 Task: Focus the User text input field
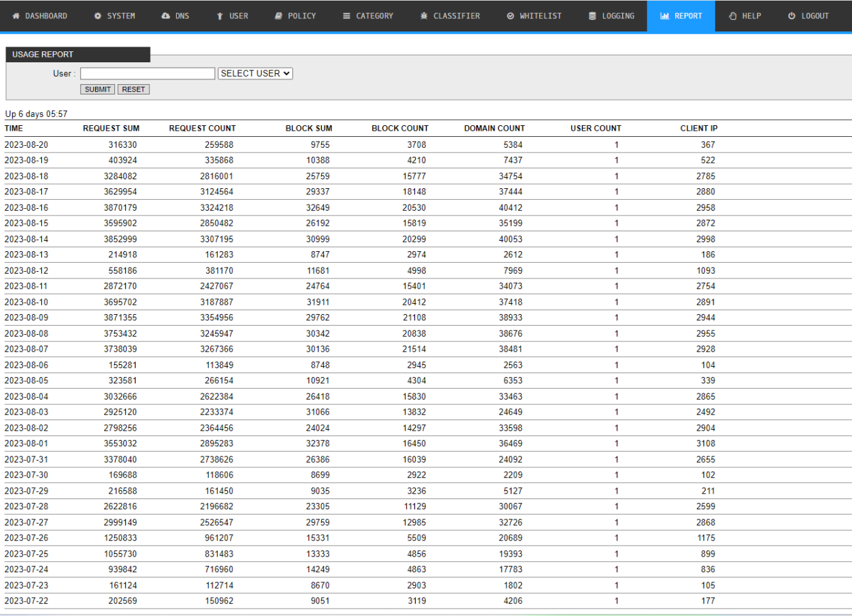147,73
